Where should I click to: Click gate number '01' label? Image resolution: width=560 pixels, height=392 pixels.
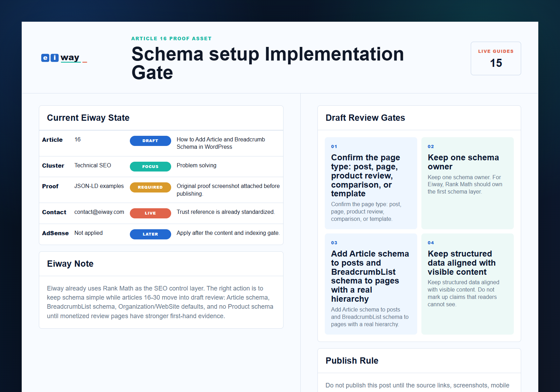pyautogui.click(x=334, y=147)
